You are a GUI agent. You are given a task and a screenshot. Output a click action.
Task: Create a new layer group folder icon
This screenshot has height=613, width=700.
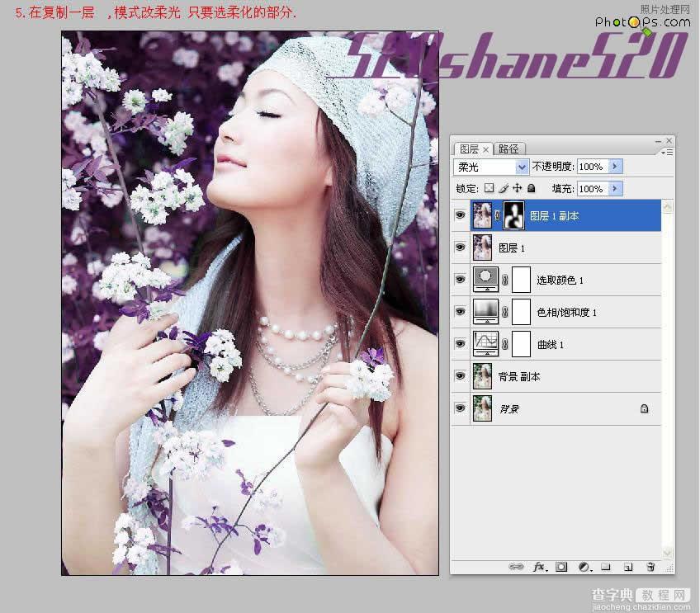coord(607,568)
